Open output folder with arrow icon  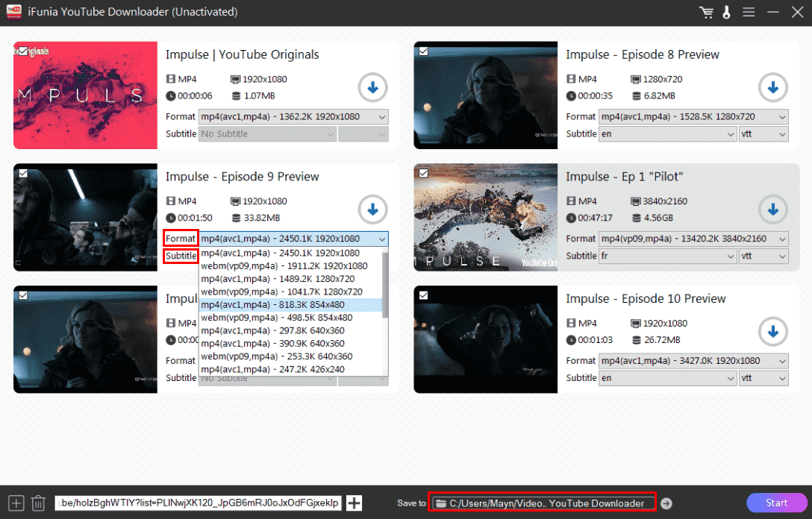[666, 503]
